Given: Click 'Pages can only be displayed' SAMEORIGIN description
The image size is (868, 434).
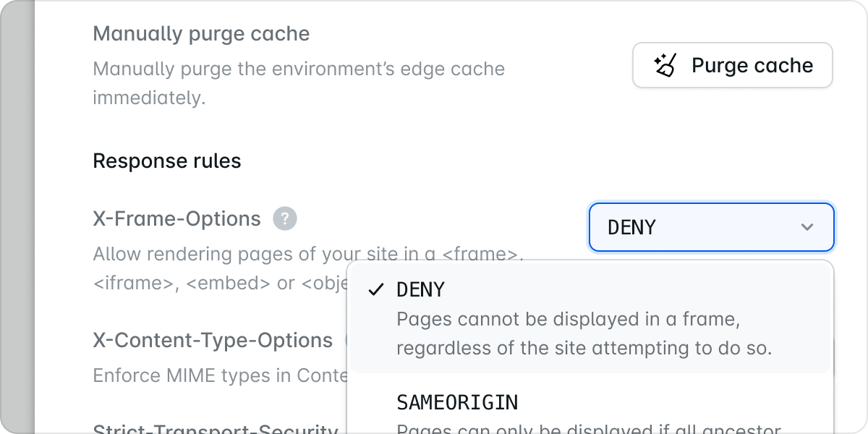Looking at the screenshot, I should click(x=589, y=428).
